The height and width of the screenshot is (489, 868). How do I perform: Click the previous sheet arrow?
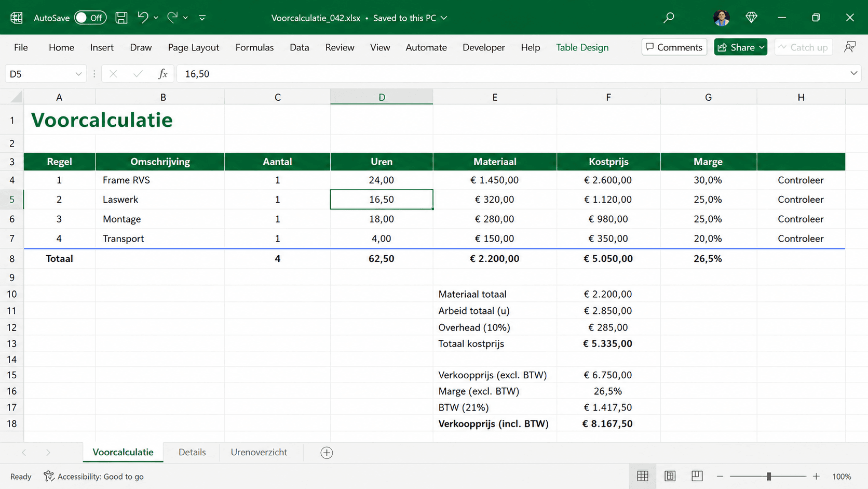(x=24, y=453)
